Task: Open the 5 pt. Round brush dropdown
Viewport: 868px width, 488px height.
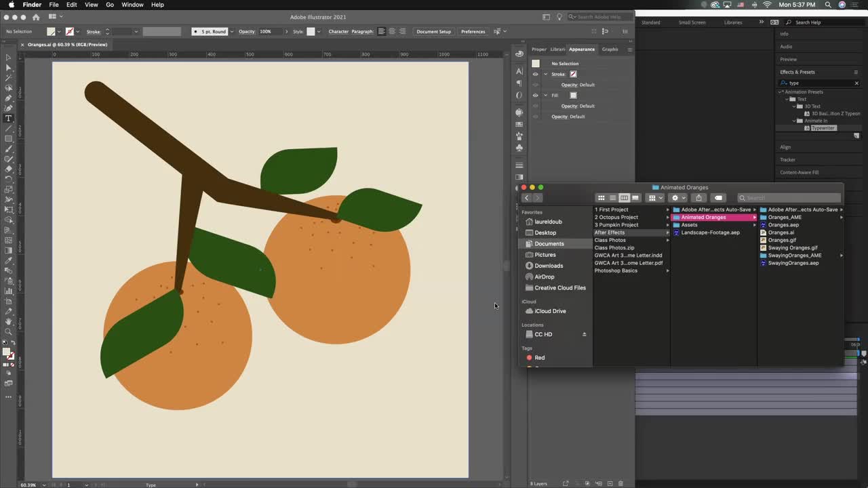Action: coord(232,31)
